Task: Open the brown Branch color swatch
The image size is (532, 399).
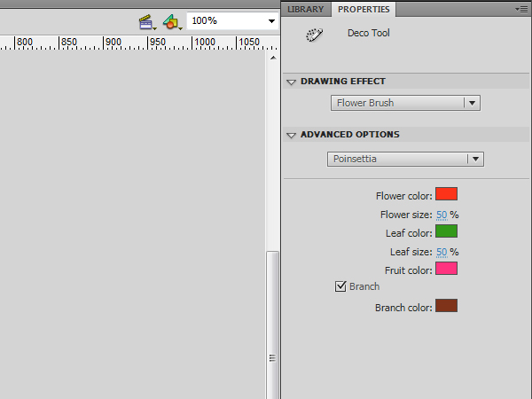Action: [x=446, y=305]
